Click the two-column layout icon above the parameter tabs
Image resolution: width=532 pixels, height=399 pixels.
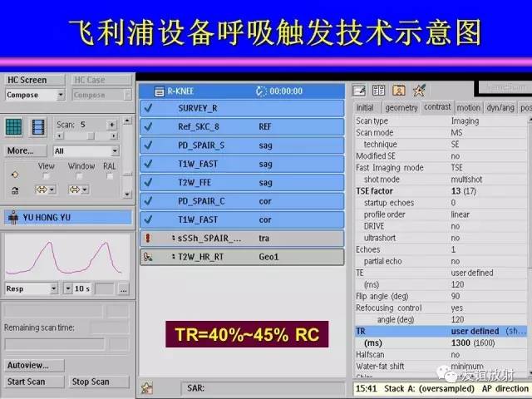378,91
